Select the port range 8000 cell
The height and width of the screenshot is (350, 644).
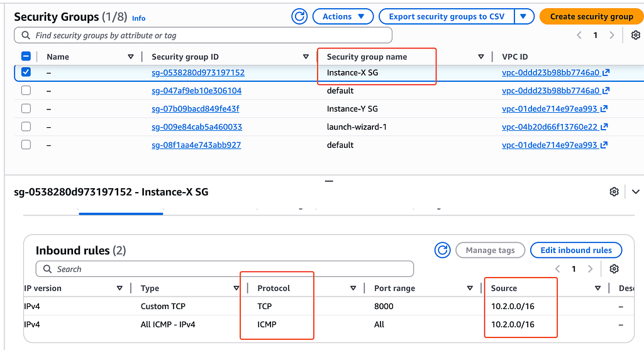click(x=384, y=307)
